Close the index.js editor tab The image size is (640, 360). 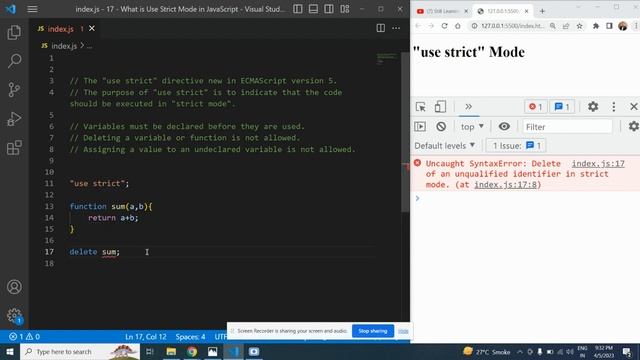click(92, 28)
